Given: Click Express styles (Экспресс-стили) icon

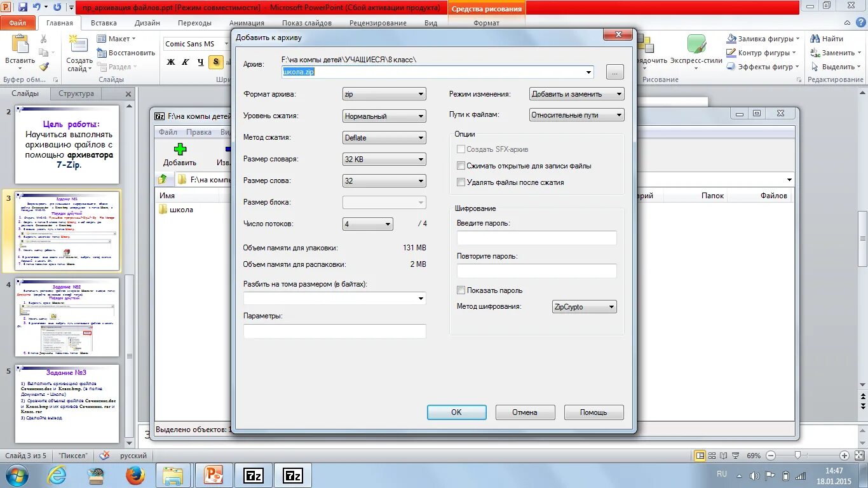Looking at the screenshot, I should pos(697,44).
